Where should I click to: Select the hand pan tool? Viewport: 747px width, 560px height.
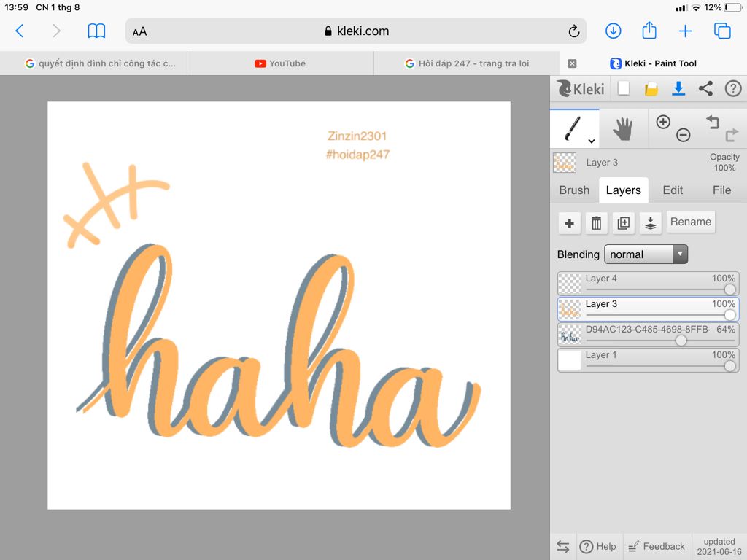[x=623, y=128]
